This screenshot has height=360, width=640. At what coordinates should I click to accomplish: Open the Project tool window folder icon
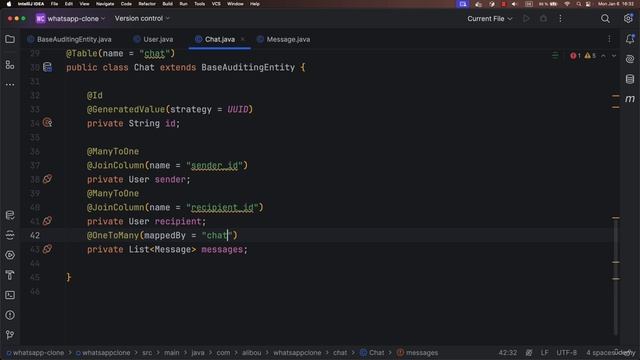[10, 39]
